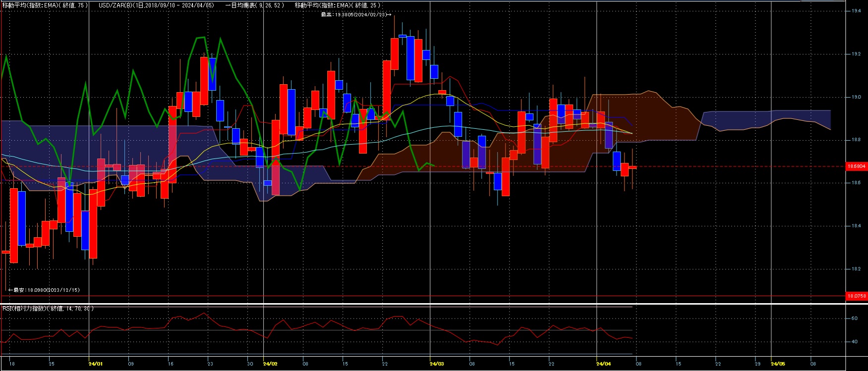This screenshot has height=371, width=868.
Task: Click the EMA 25 moving average label
Action: tap(338, 5)
